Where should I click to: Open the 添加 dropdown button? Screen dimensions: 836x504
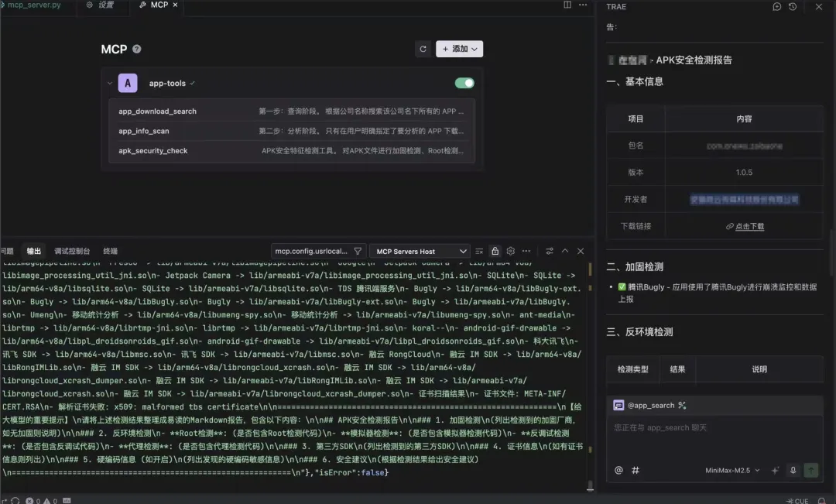click(459, 49)
